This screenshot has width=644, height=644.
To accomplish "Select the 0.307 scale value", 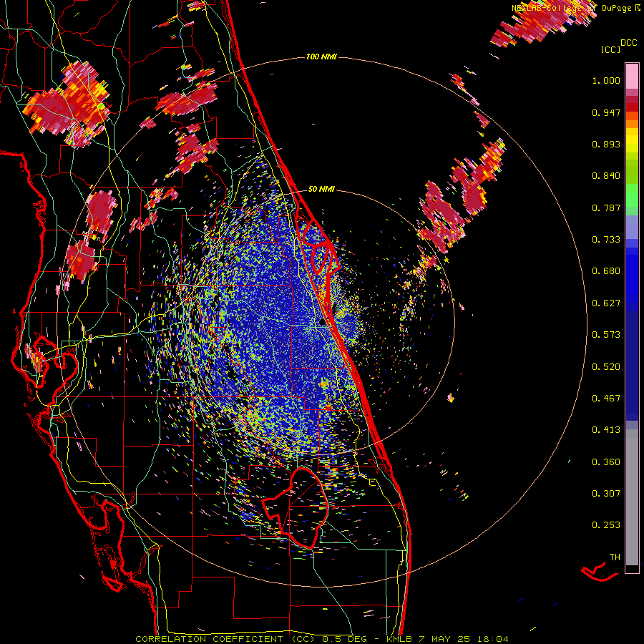I will 606,494.
